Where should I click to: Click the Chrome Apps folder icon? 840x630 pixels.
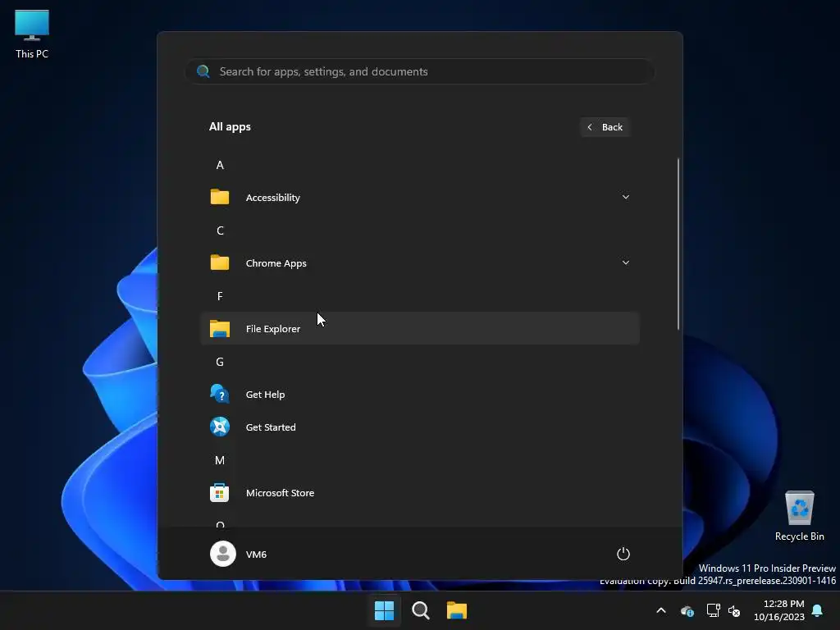tap(220, 262)
